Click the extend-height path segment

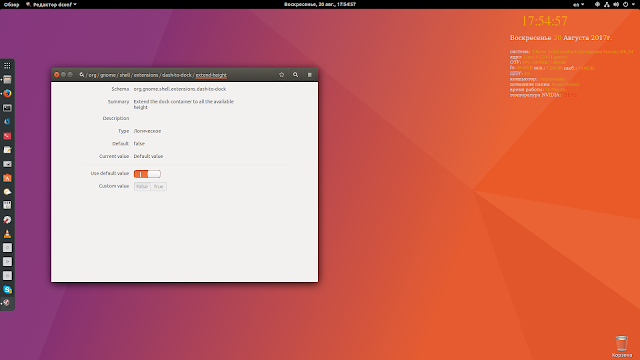pyautogui.click(x=211, y=75)
